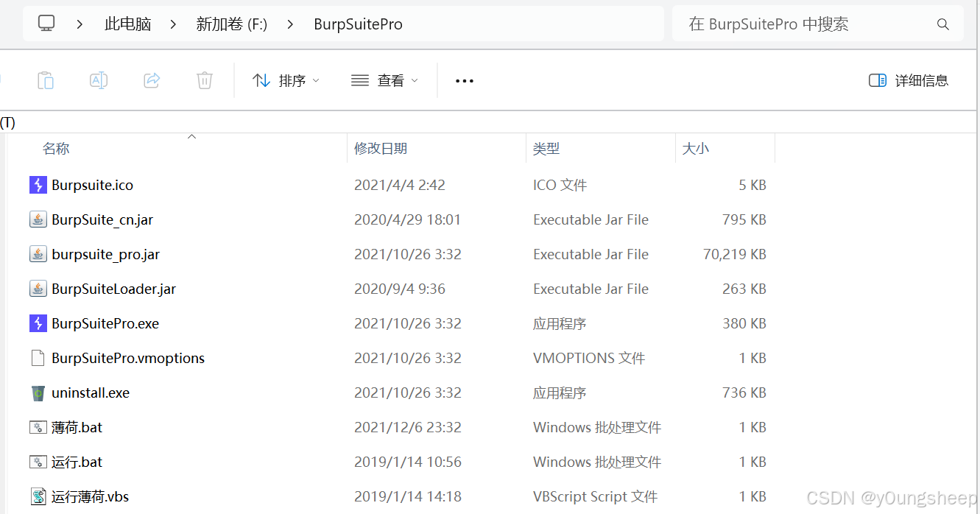The height and width of the screenshot is (514, 980).
Task: Click the computer monitor icon in address bar
Action: click(46, 24)
